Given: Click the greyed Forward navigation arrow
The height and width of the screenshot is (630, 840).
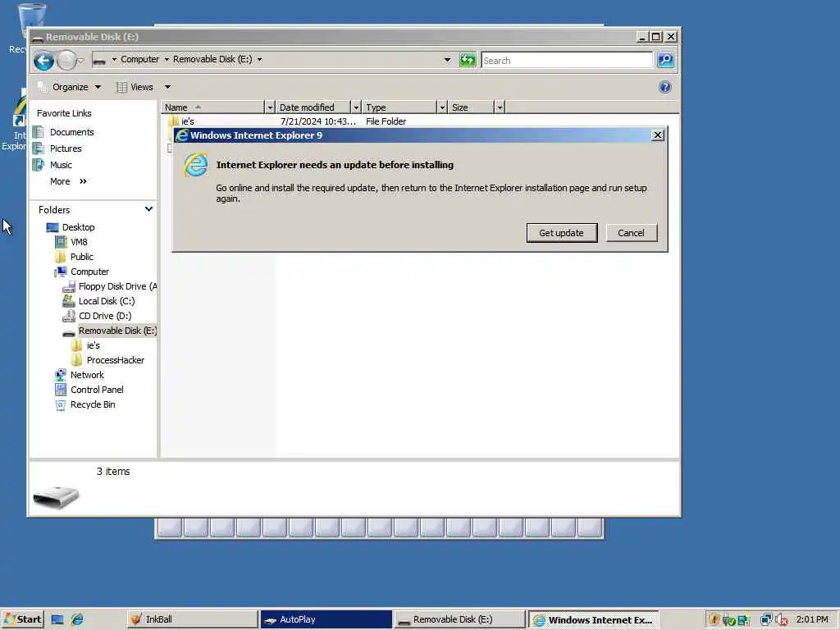Looking at the screenshot, I should [x=66, y=61].
